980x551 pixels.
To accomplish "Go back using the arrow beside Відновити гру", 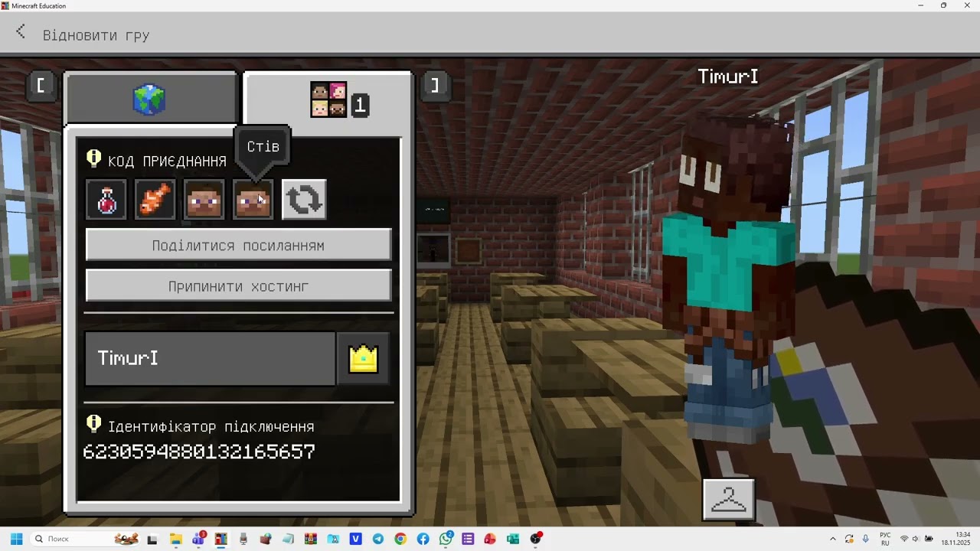I will [x=21, y=32].
